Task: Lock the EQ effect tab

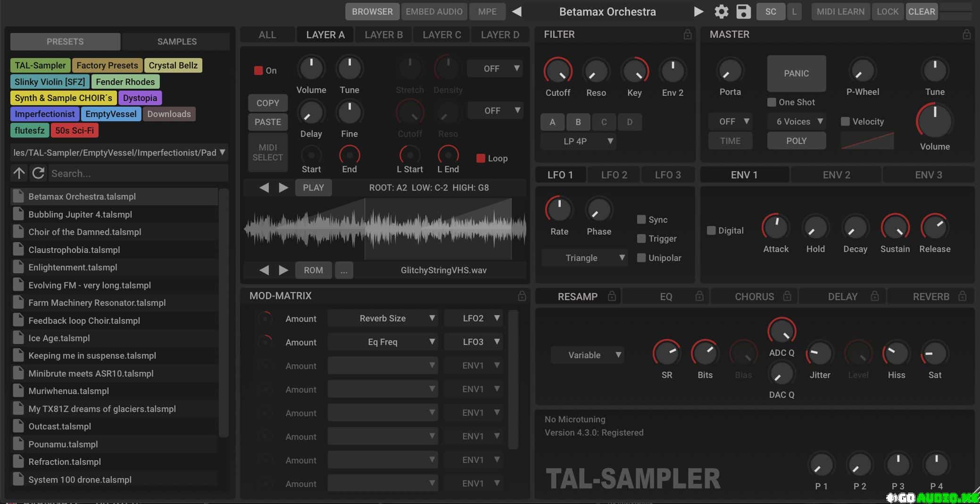Action: click(x=699, y=296)
